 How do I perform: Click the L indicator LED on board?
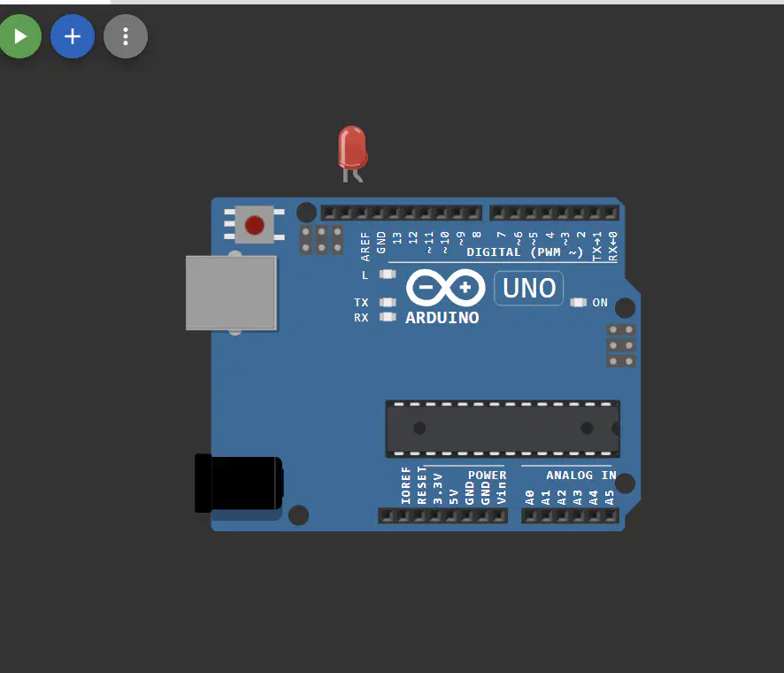pos(388,275)
